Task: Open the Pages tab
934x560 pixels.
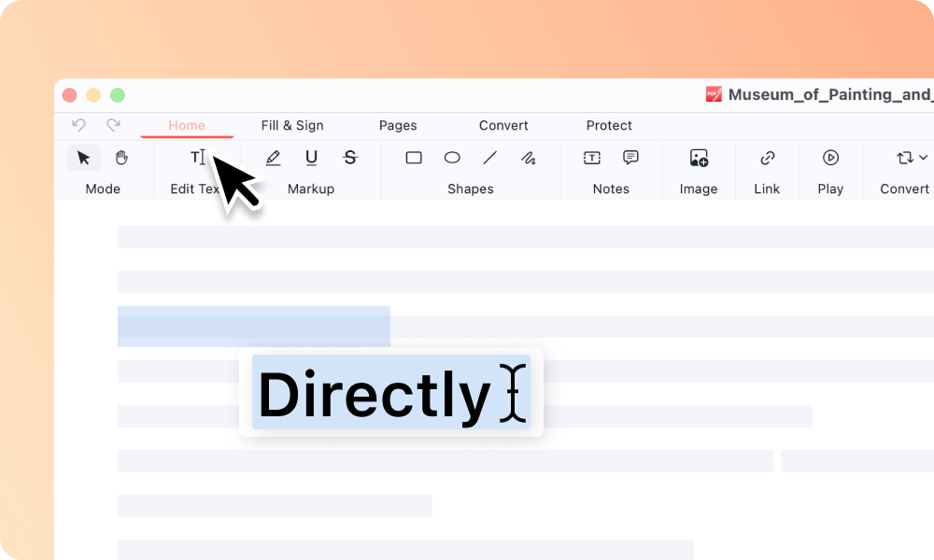Action: coord(398,125)
